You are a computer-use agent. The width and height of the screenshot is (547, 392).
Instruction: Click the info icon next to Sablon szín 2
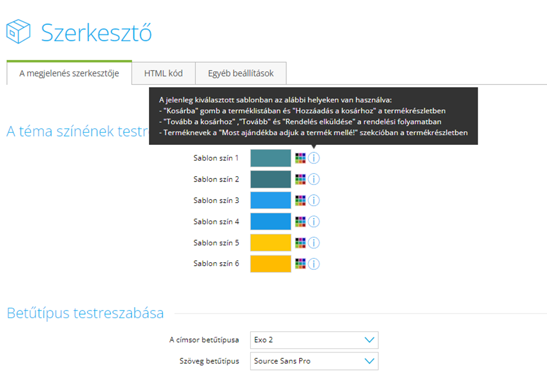[x=314, y=179]
